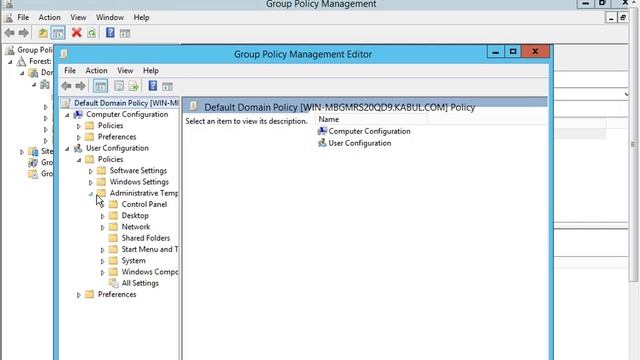Select the System tree item
The width and height of the screenshot is (640, 360).
point(133,260)
